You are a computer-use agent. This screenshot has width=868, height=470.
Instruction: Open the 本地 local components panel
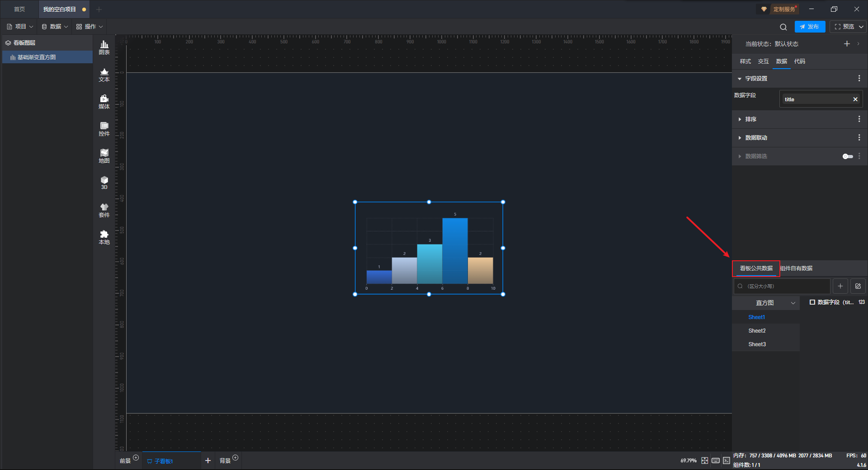coord(104,237)
